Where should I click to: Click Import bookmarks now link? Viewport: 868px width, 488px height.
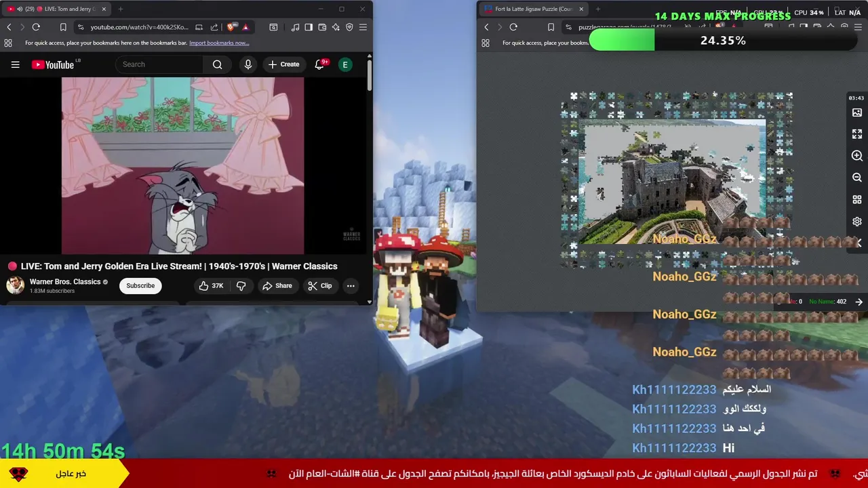point(219,43)
